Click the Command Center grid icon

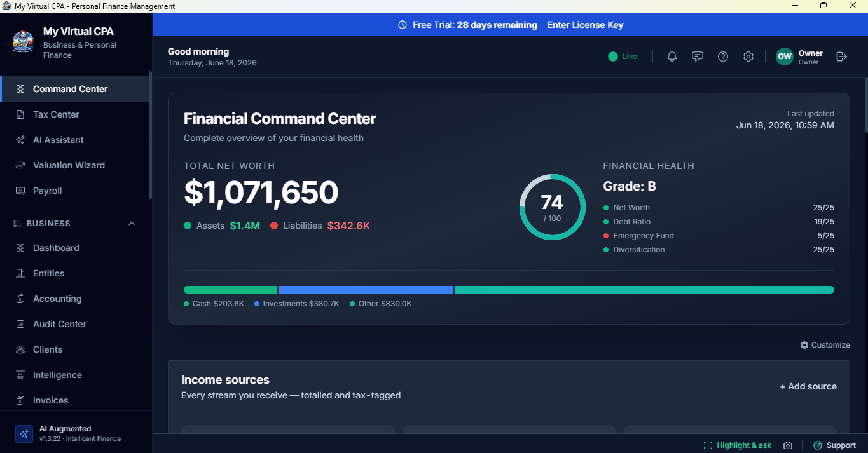coord(20,89)
